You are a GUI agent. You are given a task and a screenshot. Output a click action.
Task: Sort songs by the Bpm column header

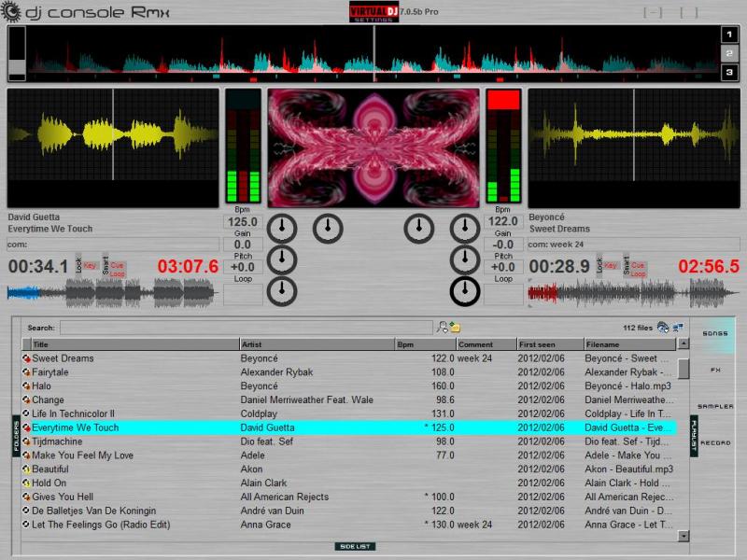coord(426,344)
